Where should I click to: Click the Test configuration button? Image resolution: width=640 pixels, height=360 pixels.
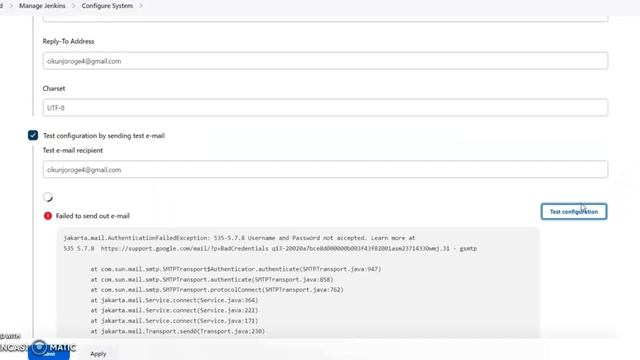click(x=574, y=211)
